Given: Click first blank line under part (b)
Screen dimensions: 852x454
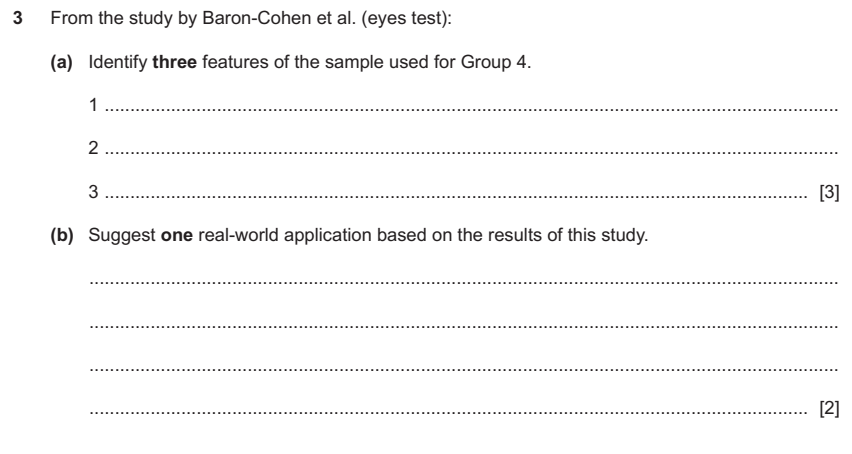Looking at the screenshot, I should [463, 282].
